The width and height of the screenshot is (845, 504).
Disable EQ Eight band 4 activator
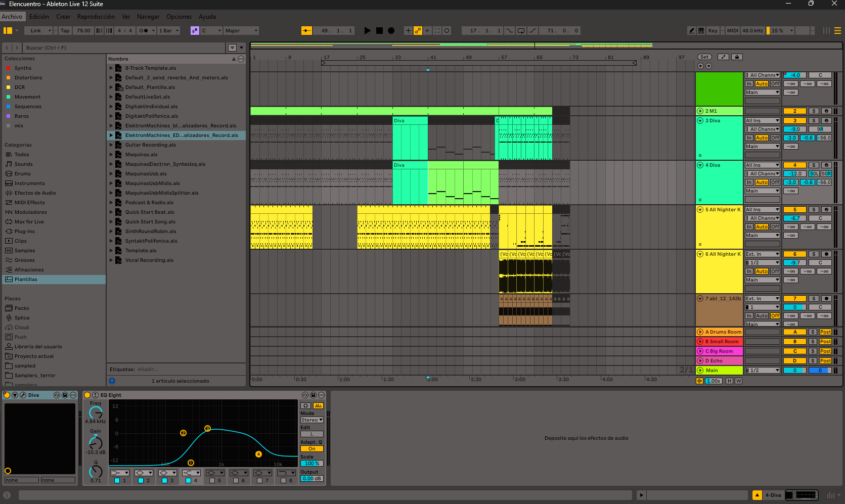click(188, 481)
